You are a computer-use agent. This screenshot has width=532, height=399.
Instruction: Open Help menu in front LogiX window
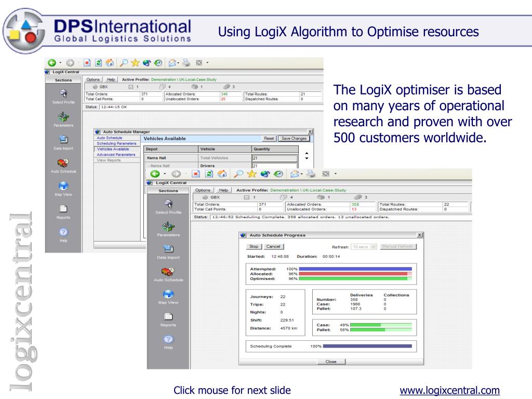223,190
